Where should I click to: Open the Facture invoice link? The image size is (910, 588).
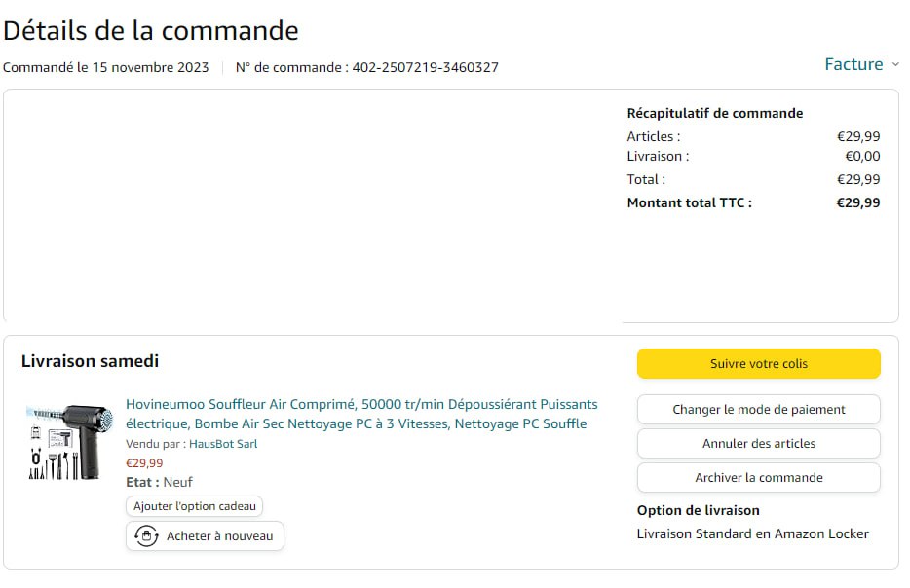(853, 64)
